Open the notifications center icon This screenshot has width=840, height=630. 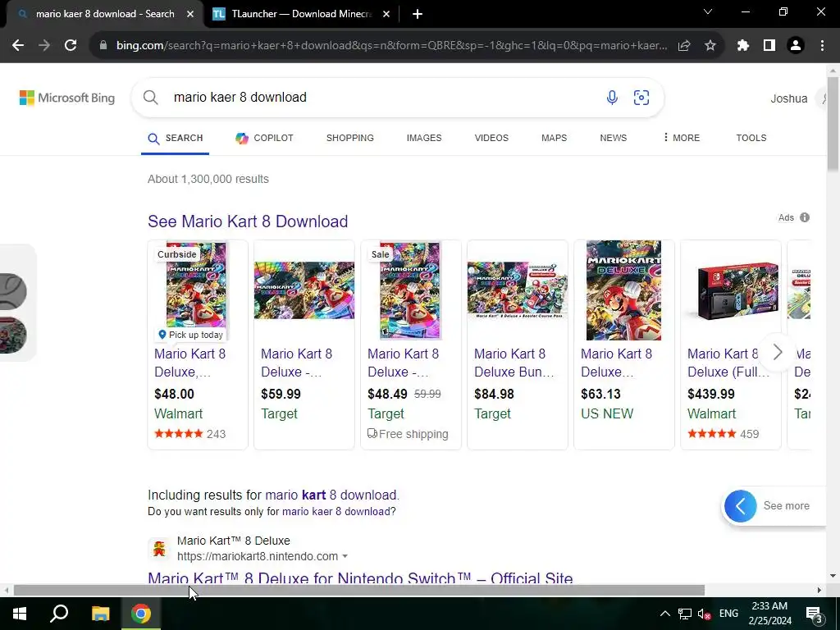tap(815, 614)
